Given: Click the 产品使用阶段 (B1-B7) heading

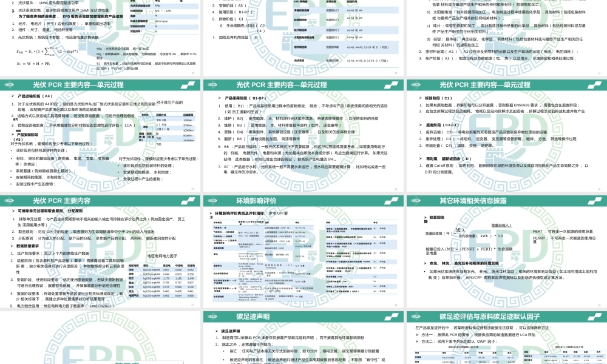Looking at the screenshot, I should (x=245, y=98).
